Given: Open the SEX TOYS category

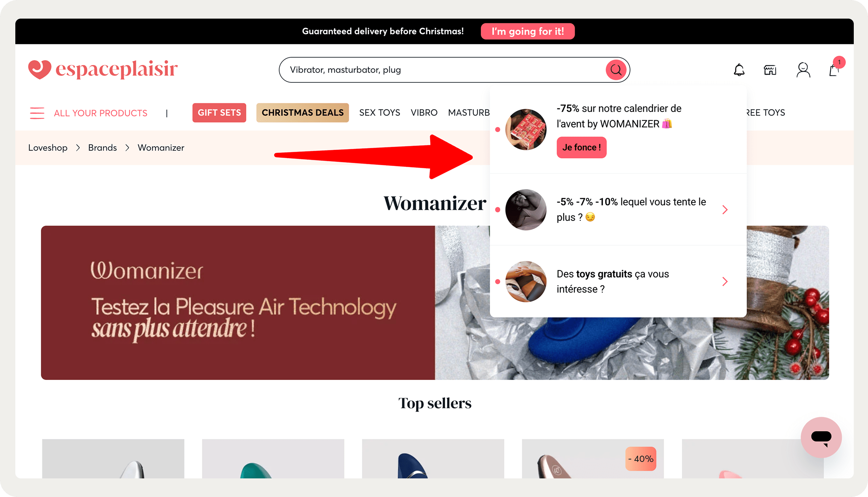Looking at the screenshot, I should [x=379, y=113].
